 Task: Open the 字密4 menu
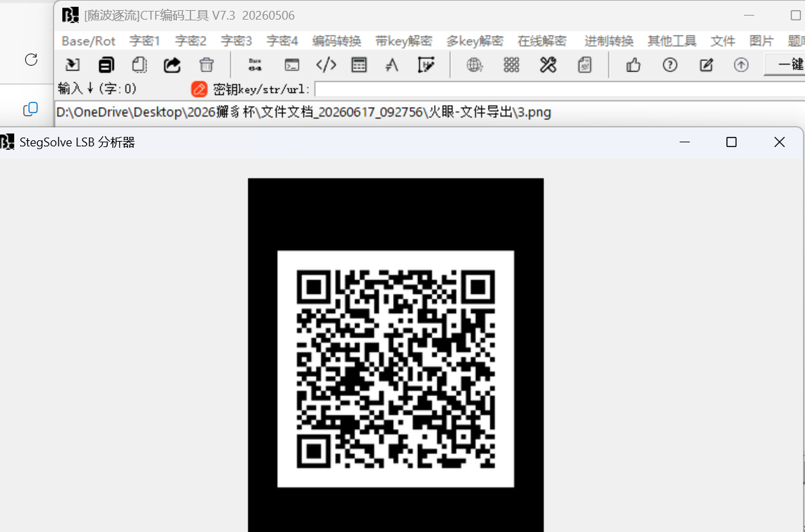[283, 41]
